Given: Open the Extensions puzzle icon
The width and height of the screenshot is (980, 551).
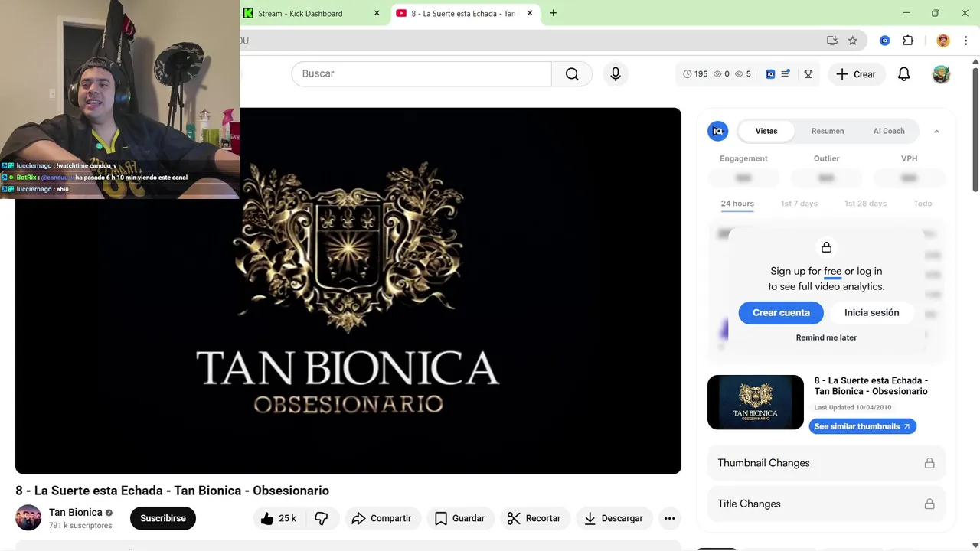Looking at the screenshot, I should point(908,41).
